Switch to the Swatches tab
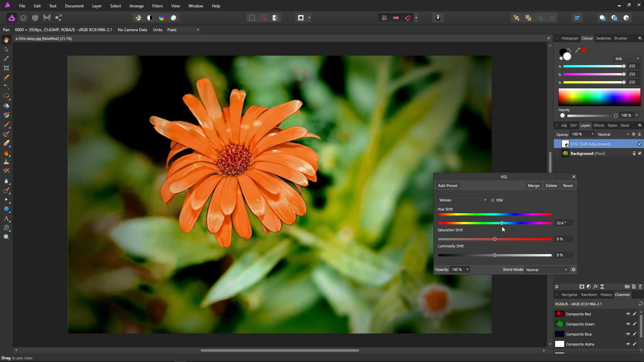Image resolution: width=644 pixels, height=362 pixels. 603,38
